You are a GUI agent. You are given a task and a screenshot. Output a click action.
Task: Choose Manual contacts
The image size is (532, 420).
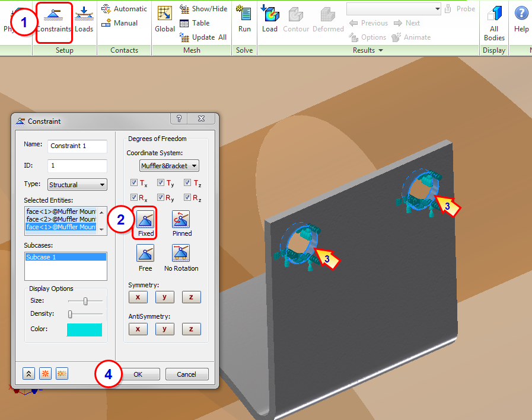click(x=119, y=23)
